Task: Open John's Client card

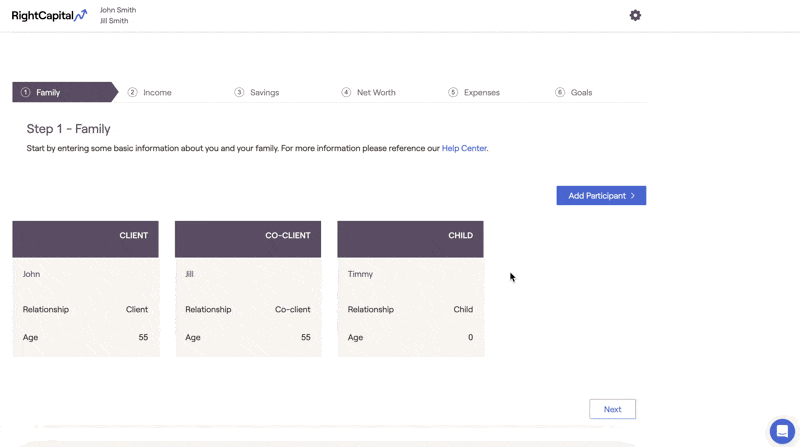Action: pos(85,288)
